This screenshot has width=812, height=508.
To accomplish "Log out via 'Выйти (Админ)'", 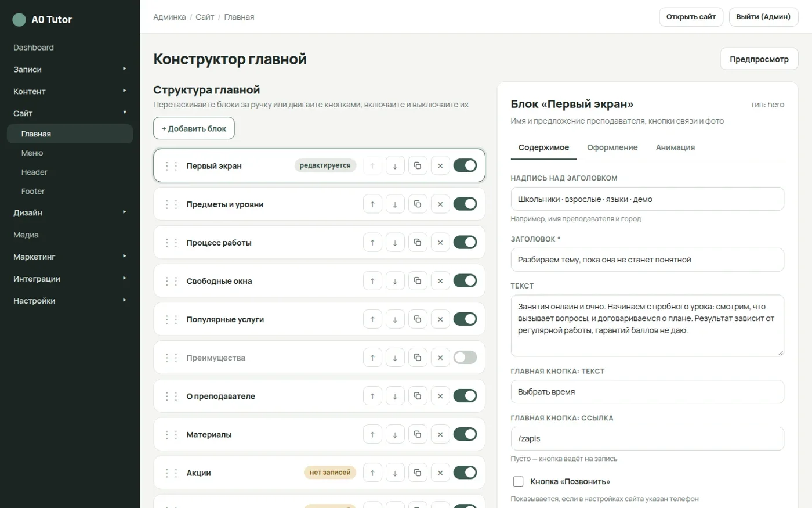I will (x=763, y=17).
